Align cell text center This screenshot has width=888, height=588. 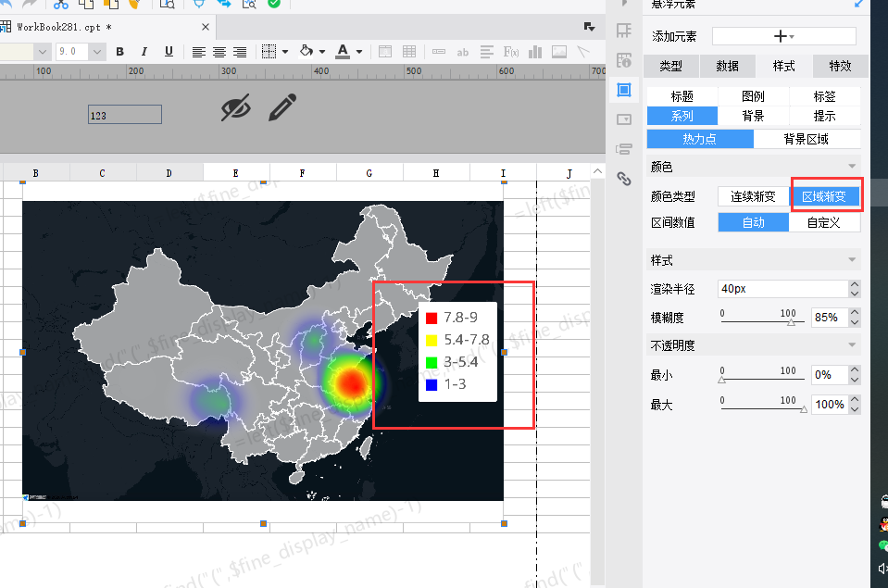tap(219, 52)
